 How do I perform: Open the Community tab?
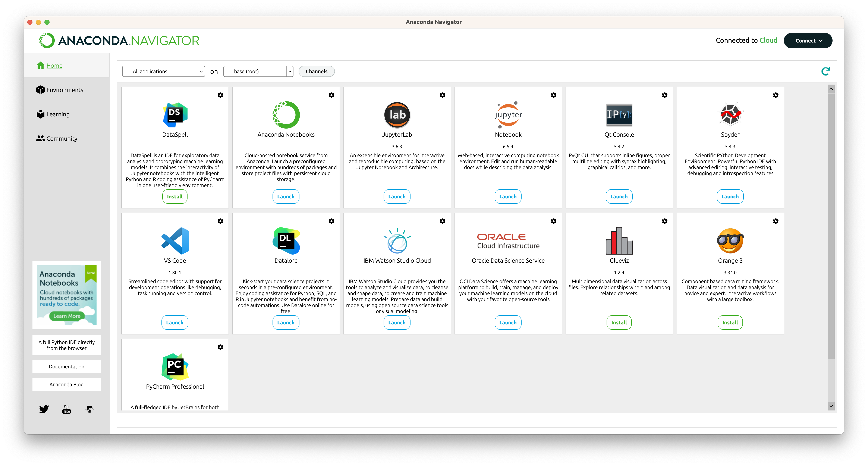(62, 138)
